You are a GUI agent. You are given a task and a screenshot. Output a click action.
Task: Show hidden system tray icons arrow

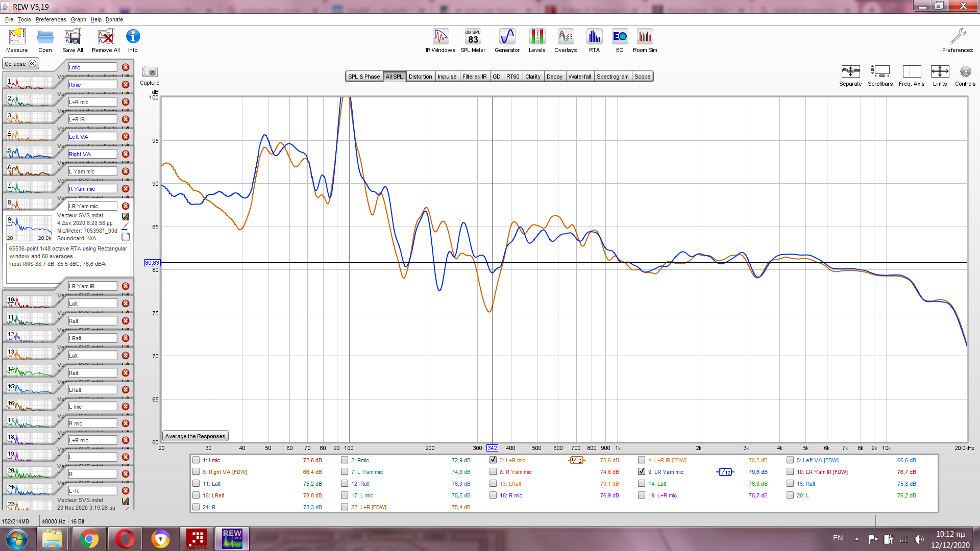856,539
